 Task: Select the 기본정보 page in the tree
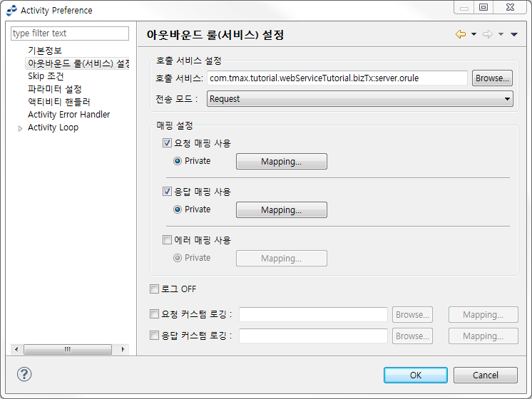pyautogui.click(x=45, y=51)
